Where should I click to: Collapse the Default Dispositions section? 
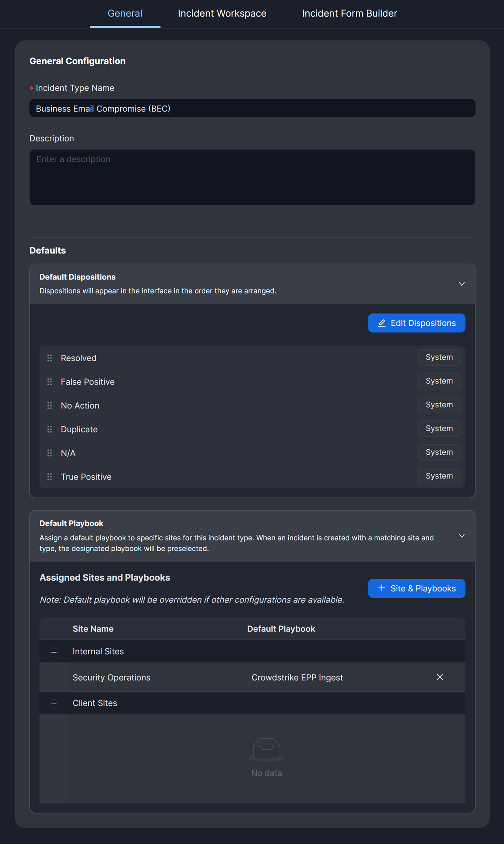pyautogui.click(x=462, y=284)
